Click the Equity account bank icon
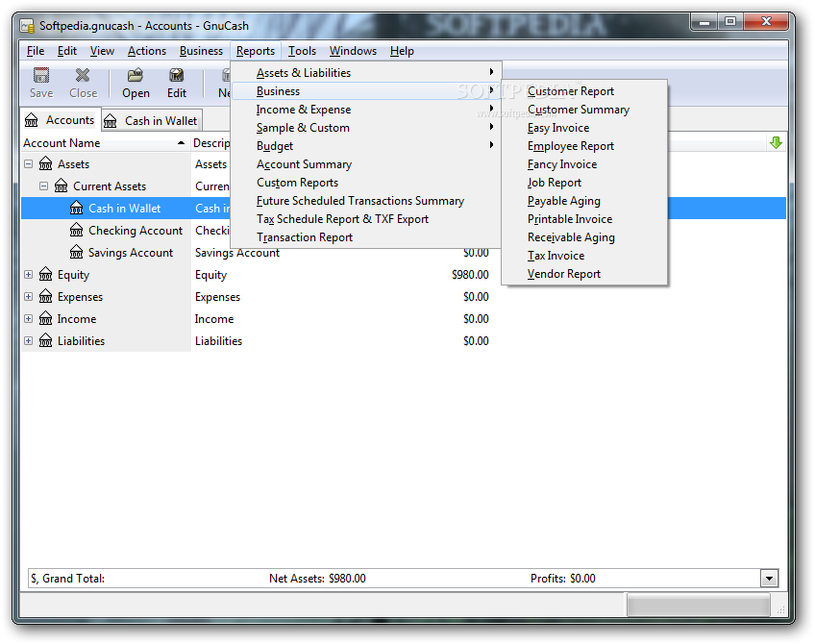Screen dimensions: 815x644 tap(46, 275)
